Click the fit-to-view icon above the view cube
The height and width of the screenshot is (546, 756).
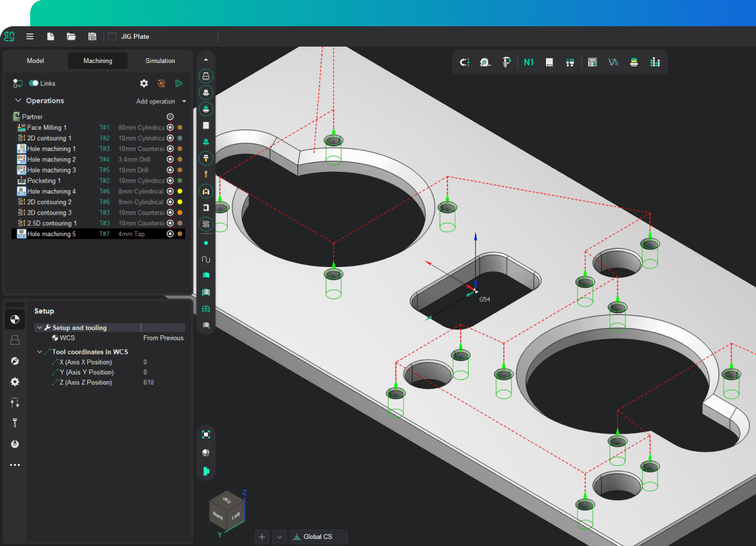(x=206, y=434)
